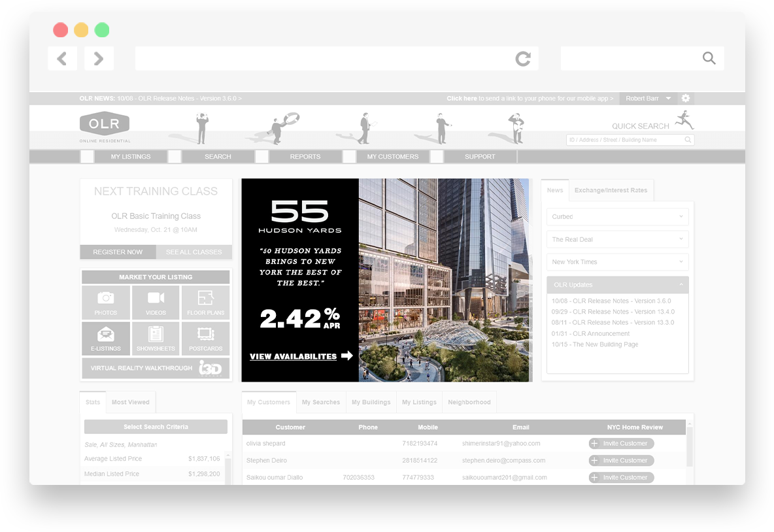Viewport: 774px width, 532px height.
Task: Invite customer Stephen Deiro
Action: click(621, 461)
